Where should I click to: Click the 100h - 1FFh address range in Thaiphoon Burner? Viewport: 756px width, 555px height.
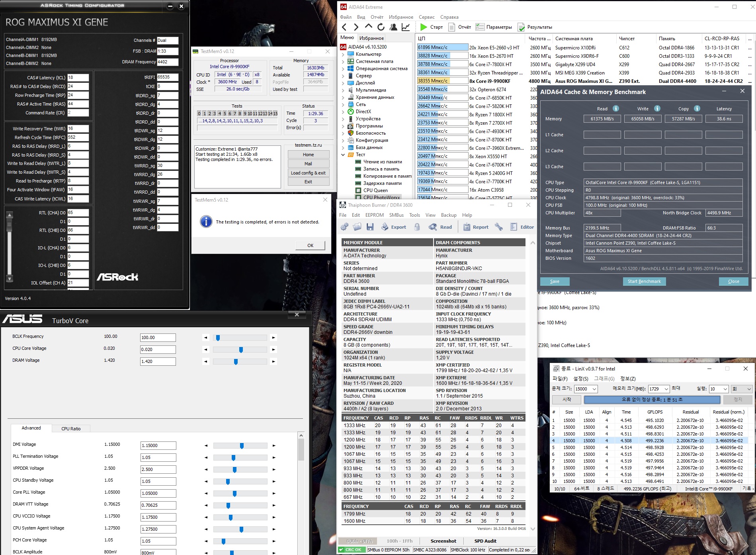(x=400, y=541)
